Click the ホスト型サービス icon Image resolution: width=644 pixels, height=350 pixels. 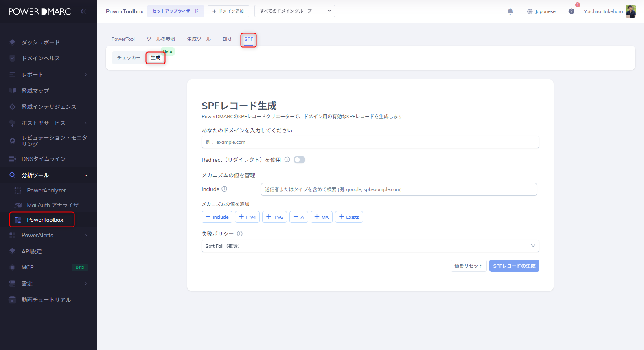click(x=12, y=123)
